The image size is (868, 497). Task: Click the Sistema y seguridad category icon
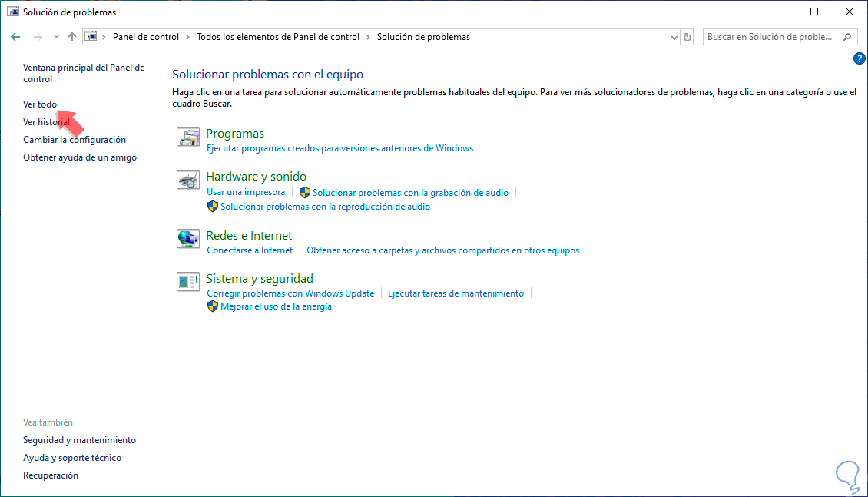(x=188, y=281)
